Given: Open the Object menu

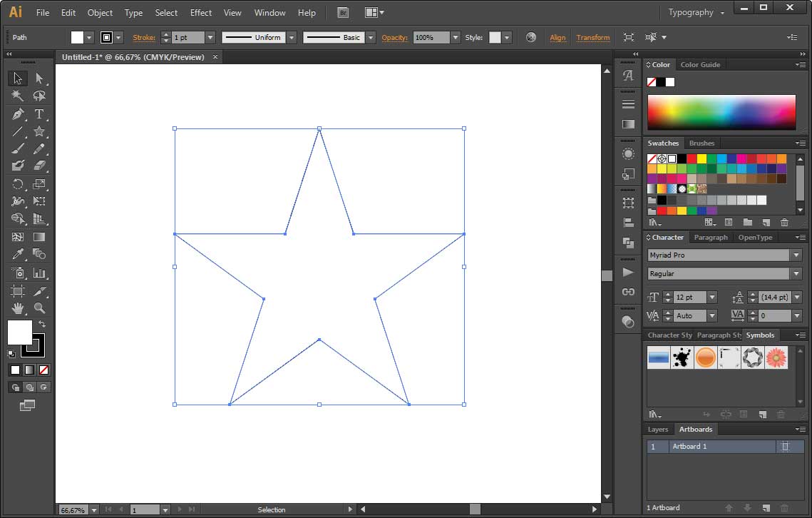Looking at the screenshot, I should click(100, 12).
